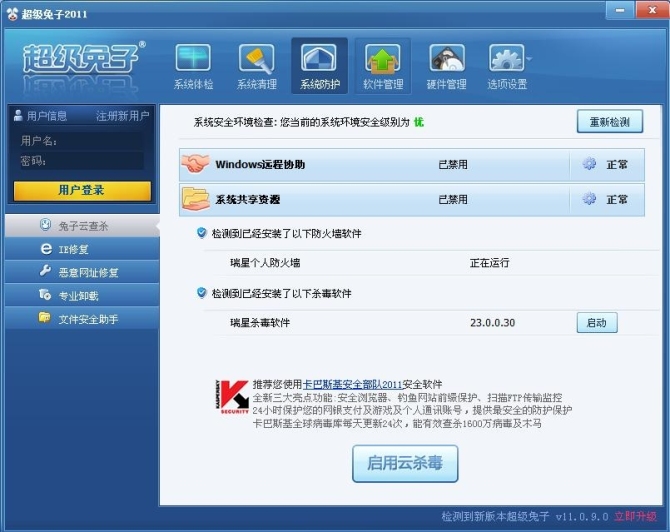670x532 pixels.
Task: Open the 选项设置 options gear icon
Action: coord(507,66)
